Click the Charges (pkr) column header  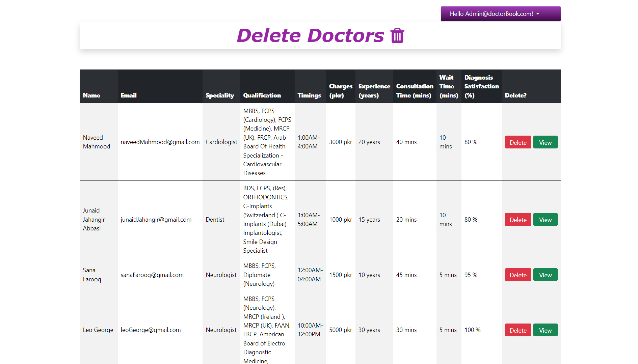340,91
